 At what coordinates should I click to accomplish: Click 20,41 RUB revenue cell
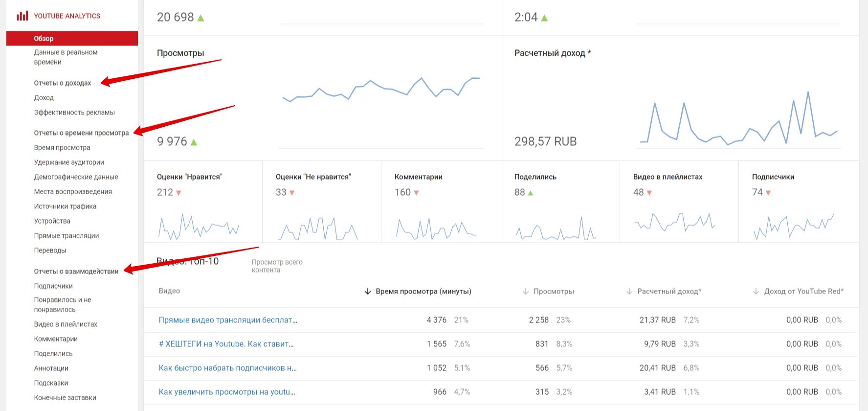(658, 368)
